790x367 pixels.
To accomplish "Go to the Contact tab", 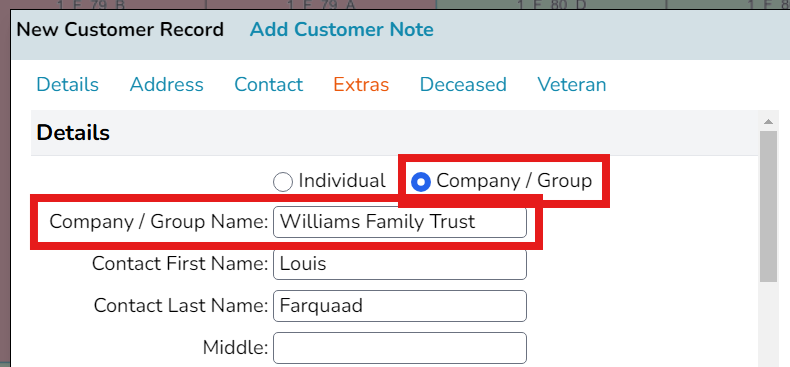I will pyautogui.click(x=269, y=84).
